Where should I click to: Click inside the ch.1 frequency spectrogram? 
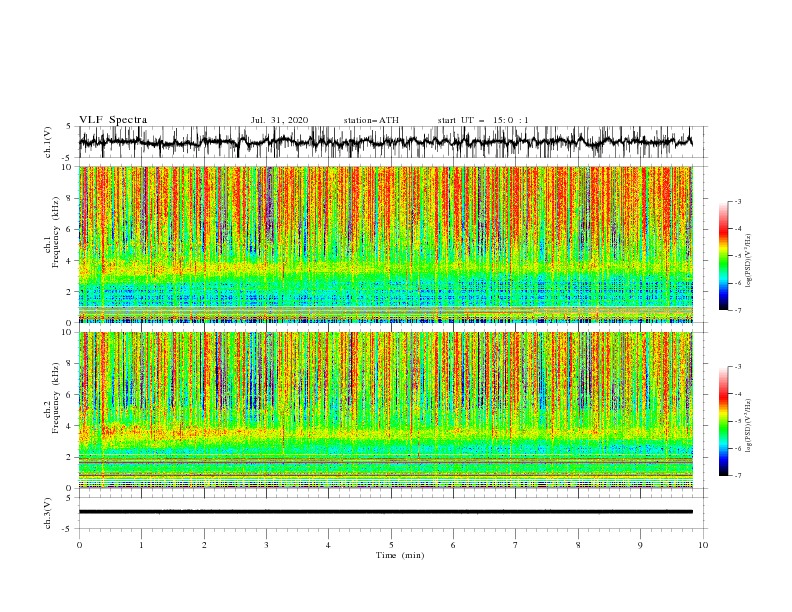(385, 244)
